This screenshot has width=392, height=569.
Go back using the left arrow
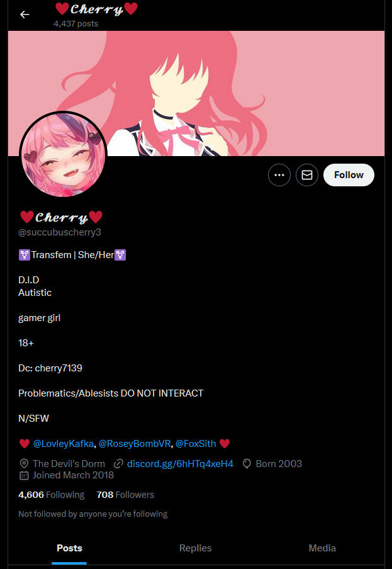25,14
